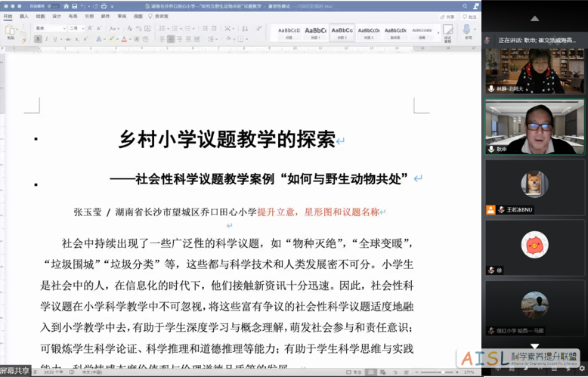Click the Text Effects A icon
The height and width of the screenshot is (377, 588).
pyautogui.click(x=98, y=39)
